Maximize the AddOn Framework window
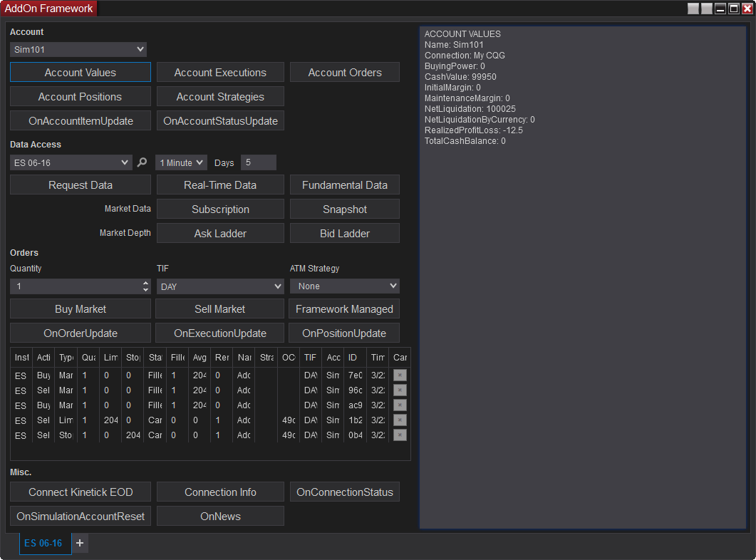 coord(733,9)
